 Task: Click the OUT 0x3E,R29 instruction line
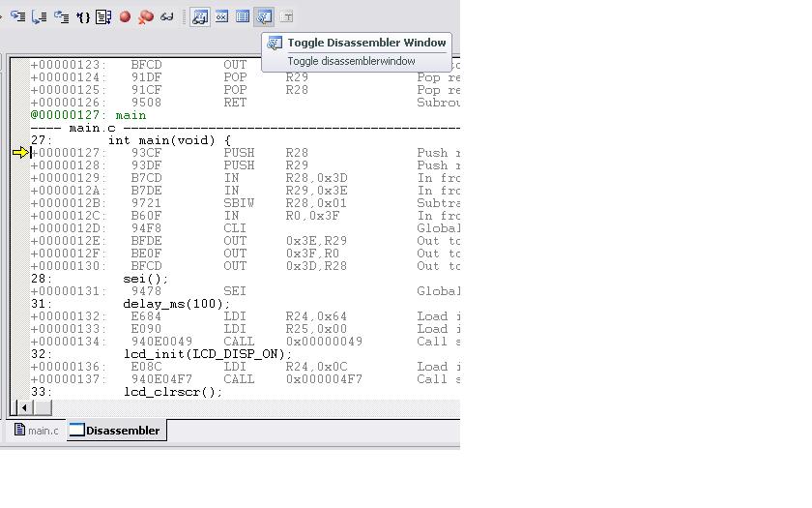pyautogui.click(x=245, y=241)
